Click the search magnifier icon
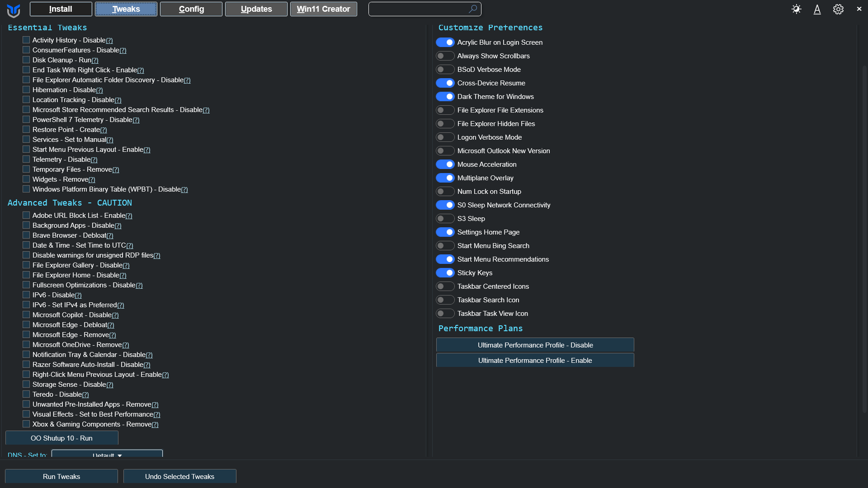The width and height of the screenshot is (868, 488). point(473,9)
